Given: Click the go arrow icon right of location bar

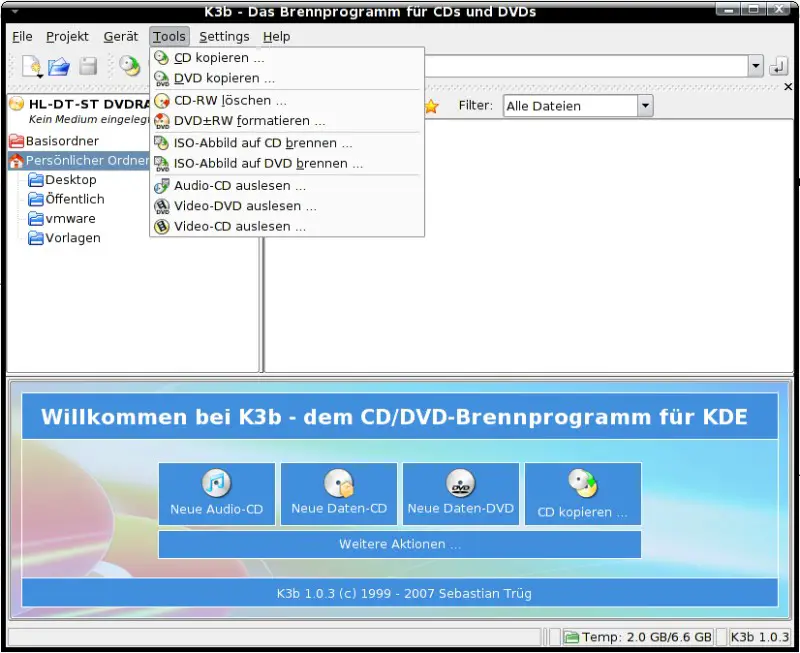Looking at the screenshot, I should 779,66.
